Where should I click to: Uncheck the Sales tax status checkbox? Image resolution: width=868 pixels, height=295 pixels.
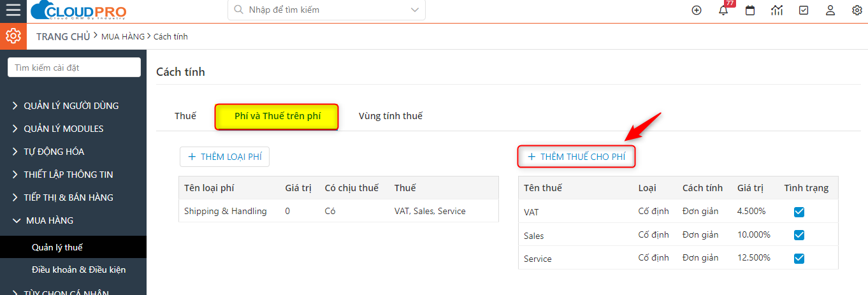click(799, 235)
